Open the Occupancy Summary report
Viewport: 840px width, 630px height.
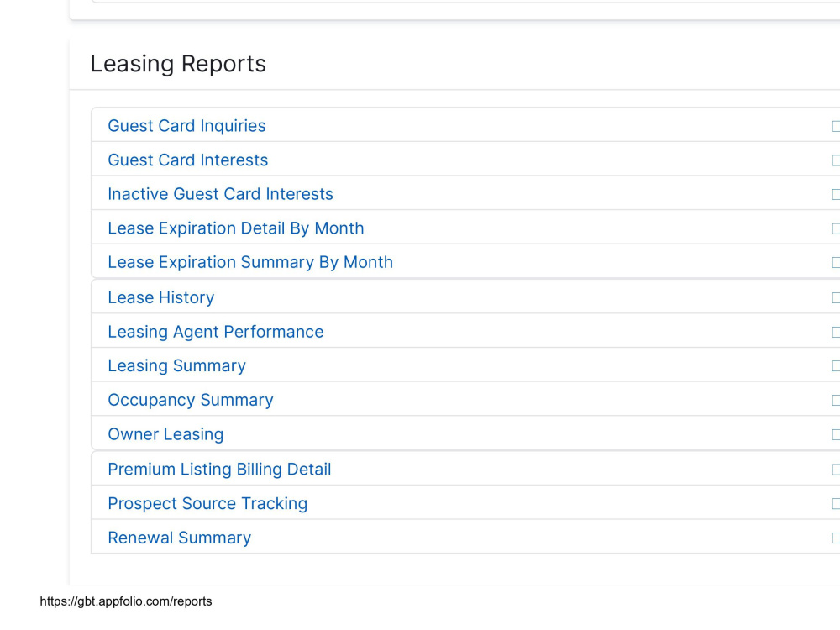pyautogui.click(x=190, y=400)
